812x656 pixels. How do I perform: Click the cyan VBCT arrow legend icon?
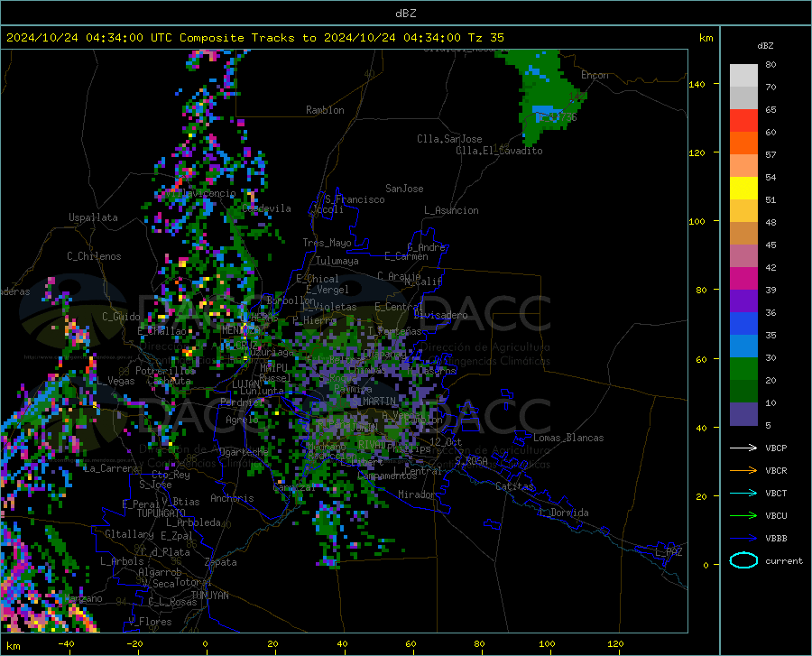743,493
